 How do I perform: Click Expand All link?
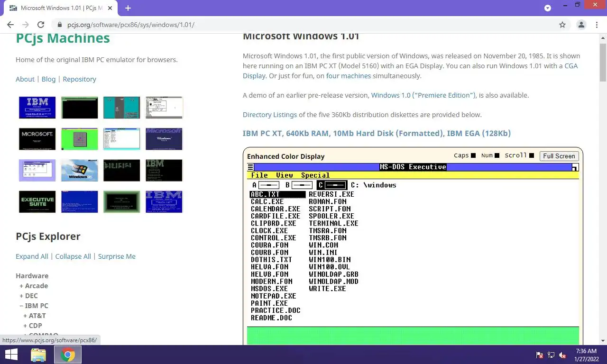(32, 256)
